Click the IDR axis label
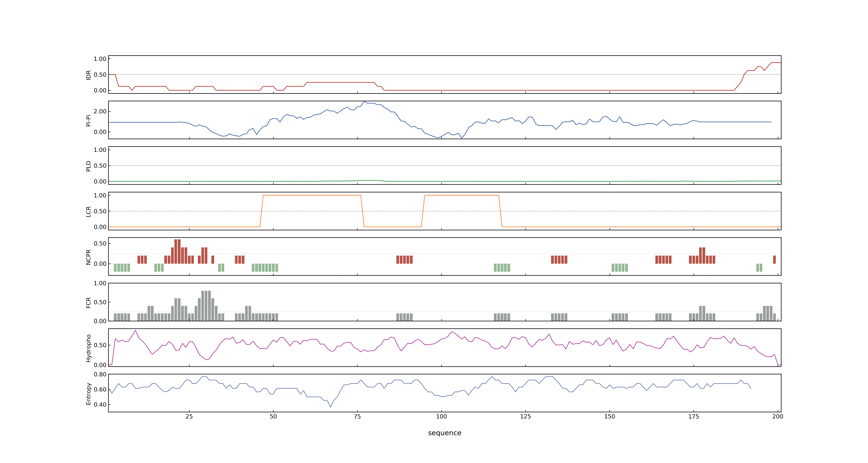Image resolution: width=868 pixels, height=463 pixels. point(88,75)
